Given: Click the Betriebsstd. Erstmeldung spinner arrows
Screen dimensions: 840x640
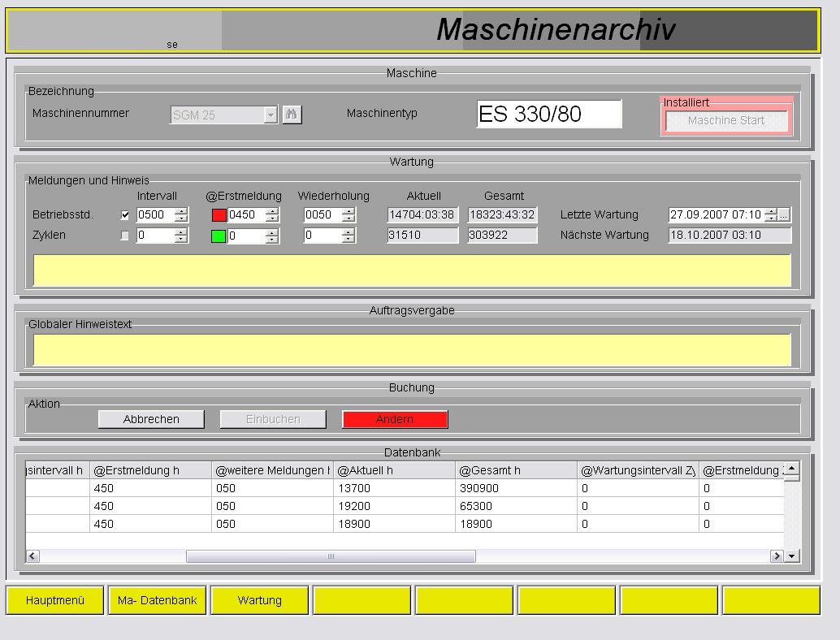Looking at the screenshot, I should (272, 214).
